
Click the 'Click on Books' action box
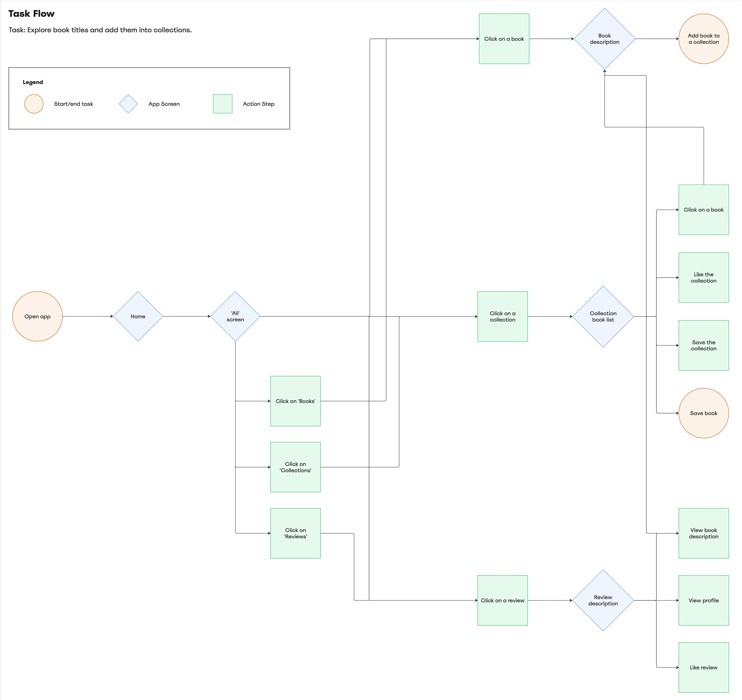coord(295,401)
